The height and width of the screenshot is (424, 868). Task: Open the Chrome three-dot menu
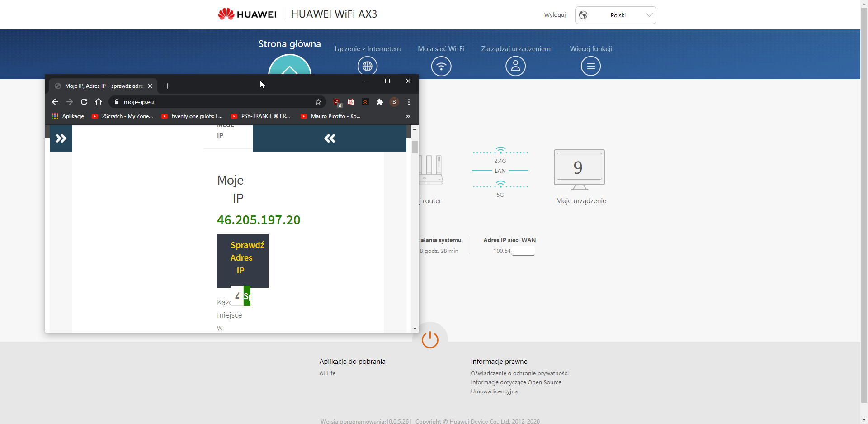[409, 102]
